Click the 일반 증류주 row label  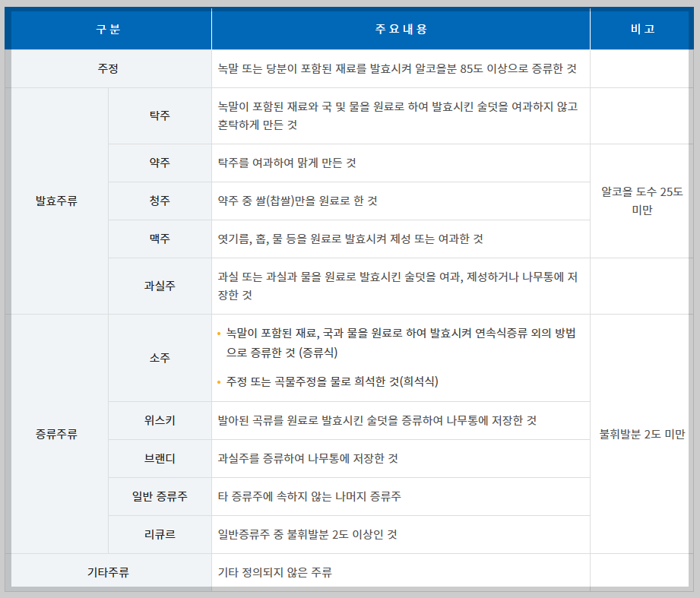point(160,496)
